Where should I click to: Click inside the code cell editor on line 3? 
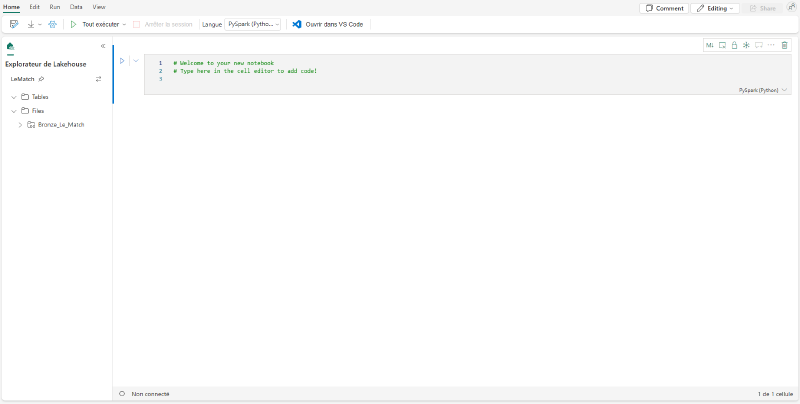click(x=480, y=79)
